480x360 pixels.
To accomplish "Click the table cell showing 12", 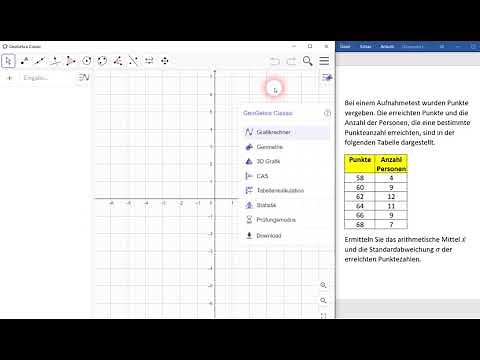I will [391, 197].
